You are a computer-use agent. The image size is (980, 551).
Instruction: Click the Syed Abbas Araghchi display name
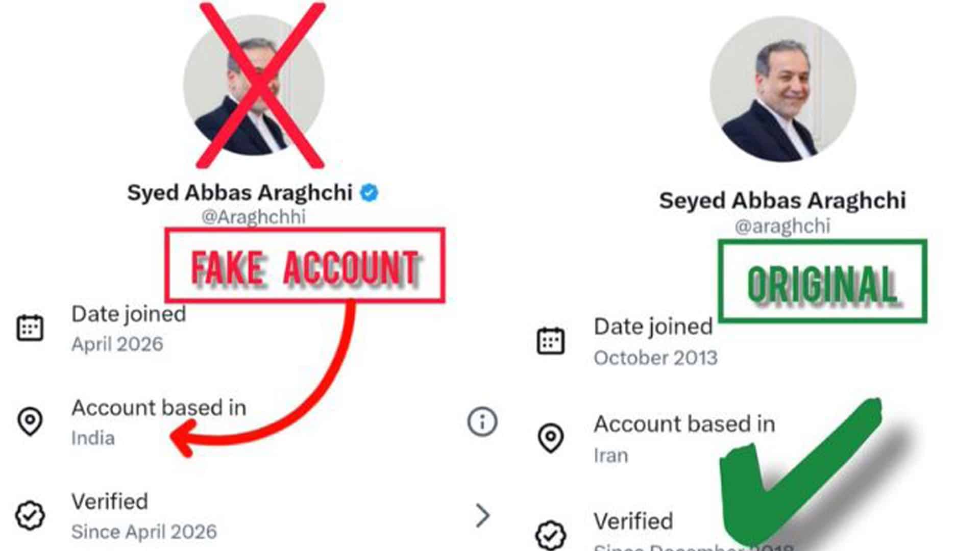pos(239,193)
